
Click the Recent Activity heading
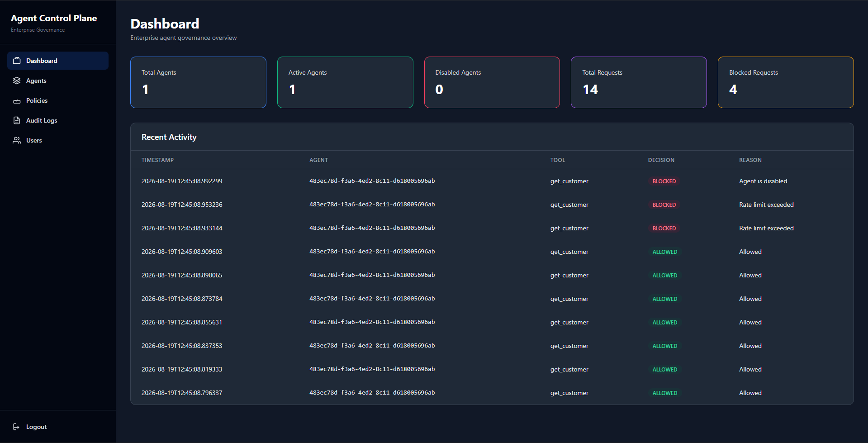(169, 137)
